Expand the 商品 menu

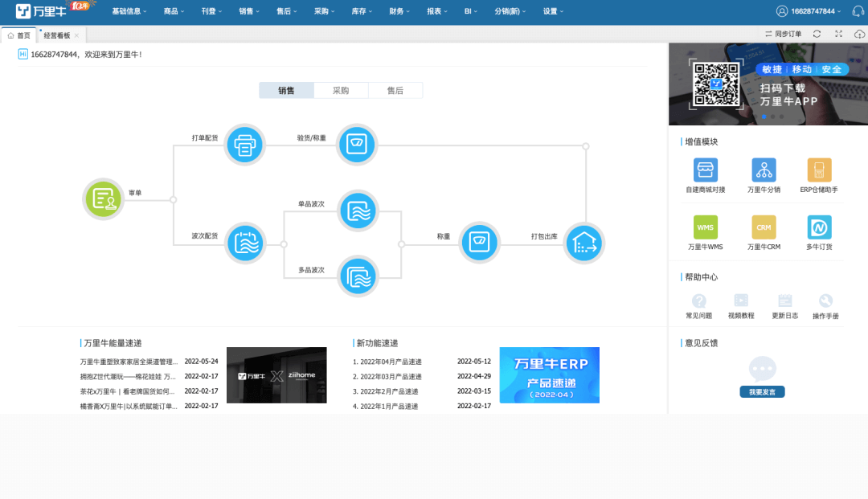[x=174, y=11]
